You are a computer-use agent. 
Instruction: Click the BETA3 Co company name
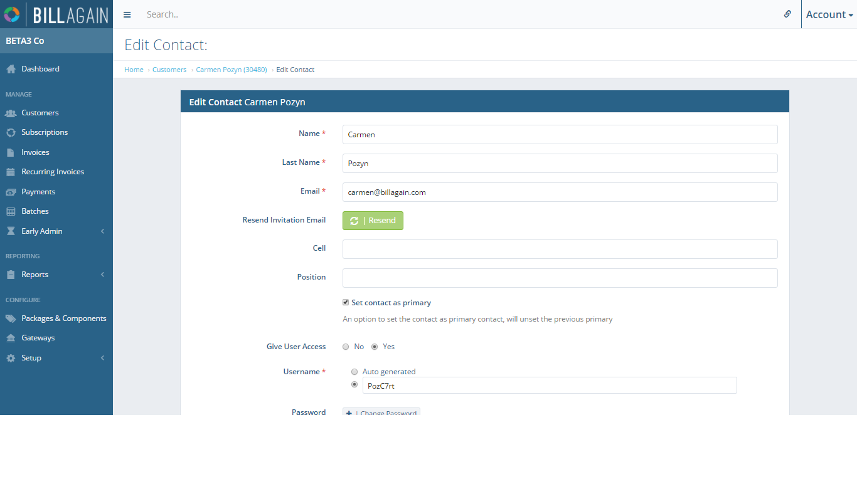[x=25, y=41]
